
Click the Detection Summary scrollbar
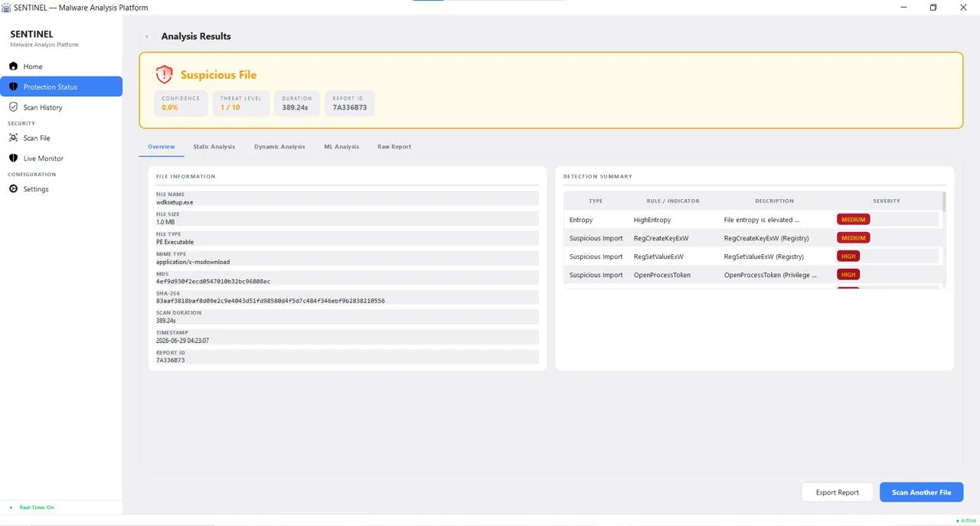[x=944, y=202]
